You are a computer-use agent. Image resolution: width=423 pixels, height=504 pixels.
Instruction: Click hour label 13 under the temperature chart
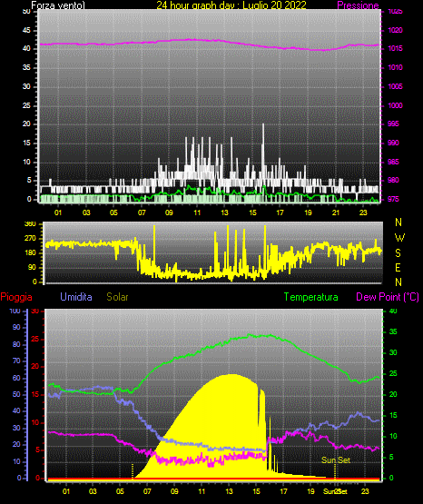(229, 491)
